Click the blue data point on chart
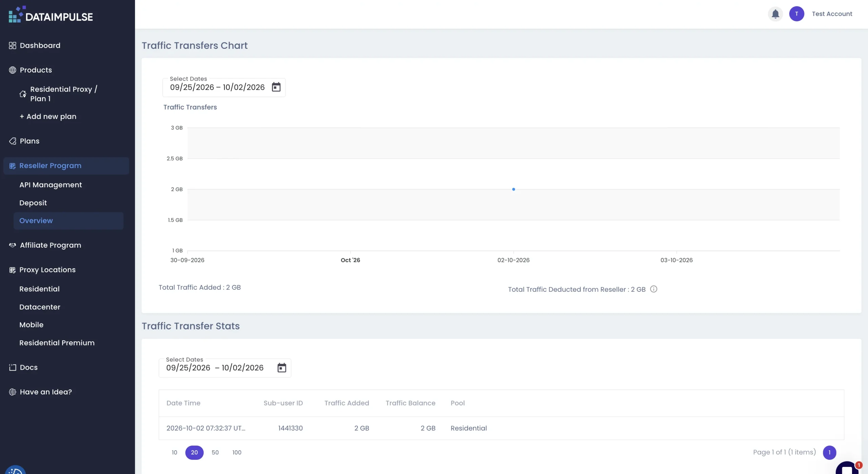This screenshot has height=474, width=868. tap(513, 189)
